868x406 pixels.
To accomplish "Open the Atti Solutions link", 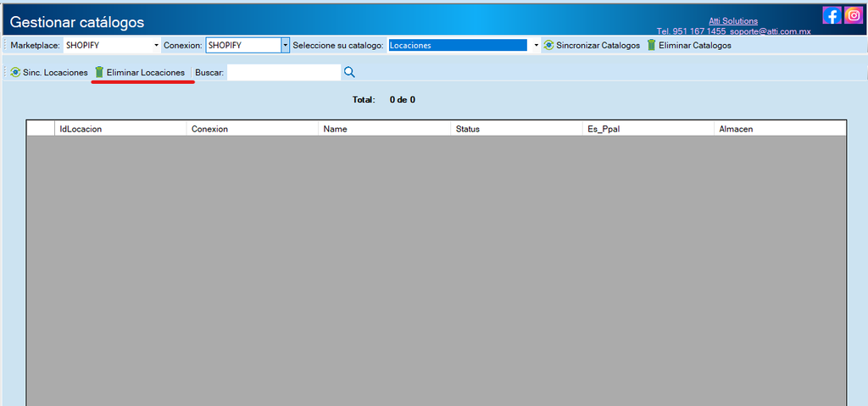I will [x=733, y=21].
